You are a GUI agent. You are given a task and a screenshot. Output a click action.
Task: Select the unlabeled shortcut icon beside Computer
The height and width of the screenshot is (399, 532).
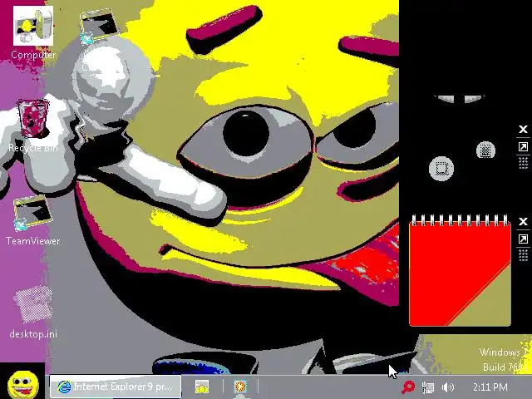coord(97,27)
